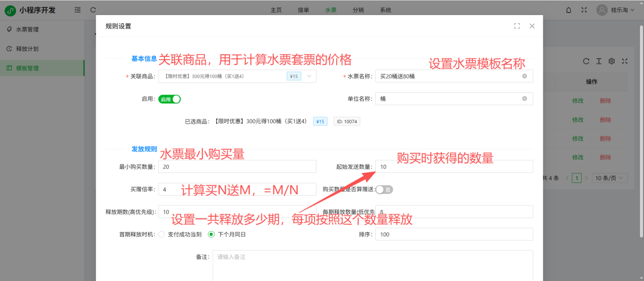Maximize the 规则设置 dialog with fullscreen icon

[517, 26]
